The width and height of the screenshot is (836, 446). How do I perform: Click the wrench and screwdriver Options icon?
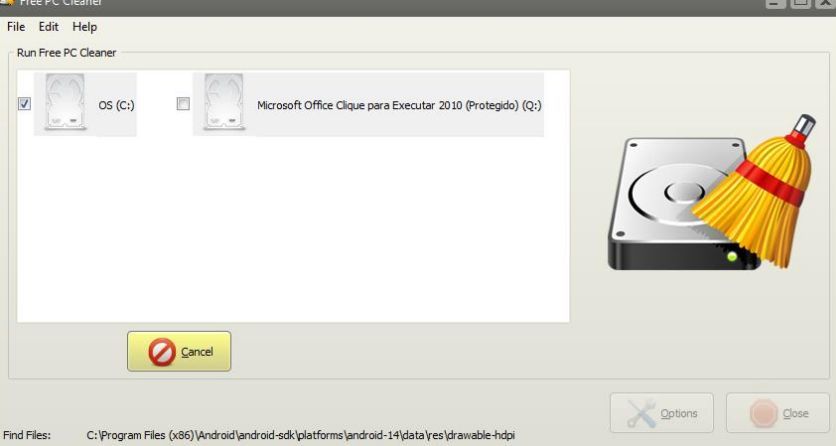(641, 413)
